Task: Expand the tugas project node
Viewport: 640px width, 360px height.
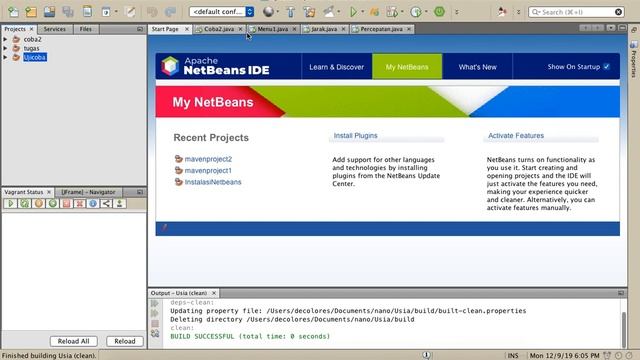Action: (x=5, y=48)
